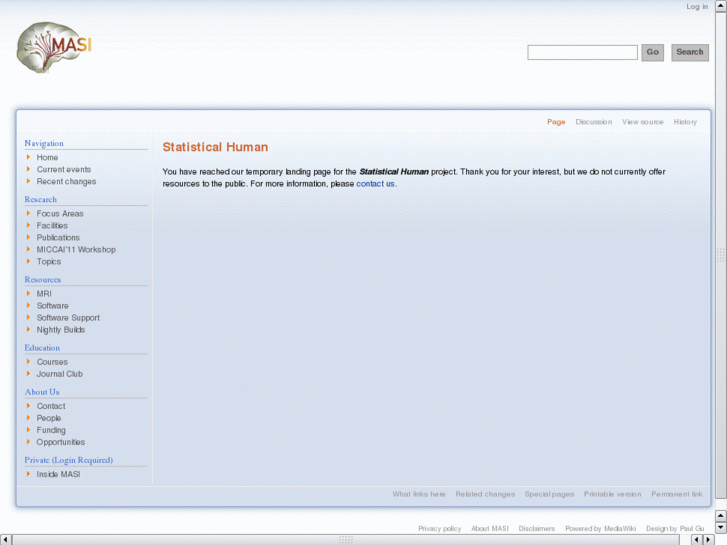Screen dimensions: 727x545
Task: Open the Funding link
Action: 51,430
